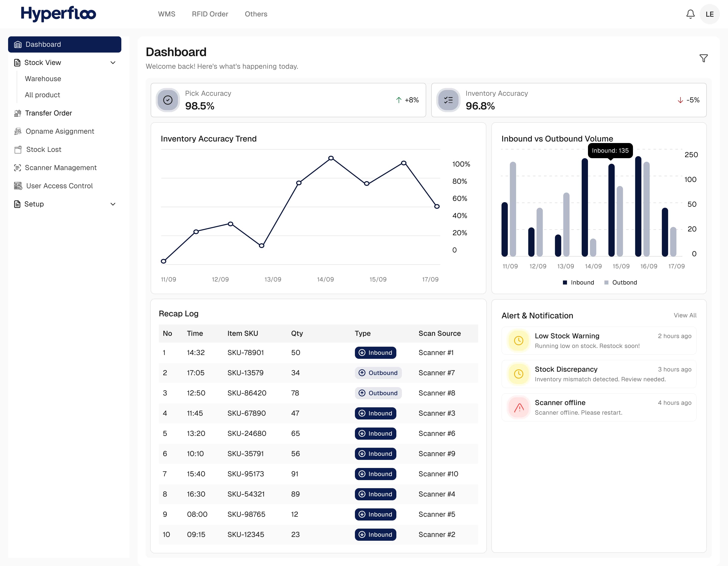Switch to the WMS menu item
The height and width of the screenshot is (566, 728).
click(167, 14)
